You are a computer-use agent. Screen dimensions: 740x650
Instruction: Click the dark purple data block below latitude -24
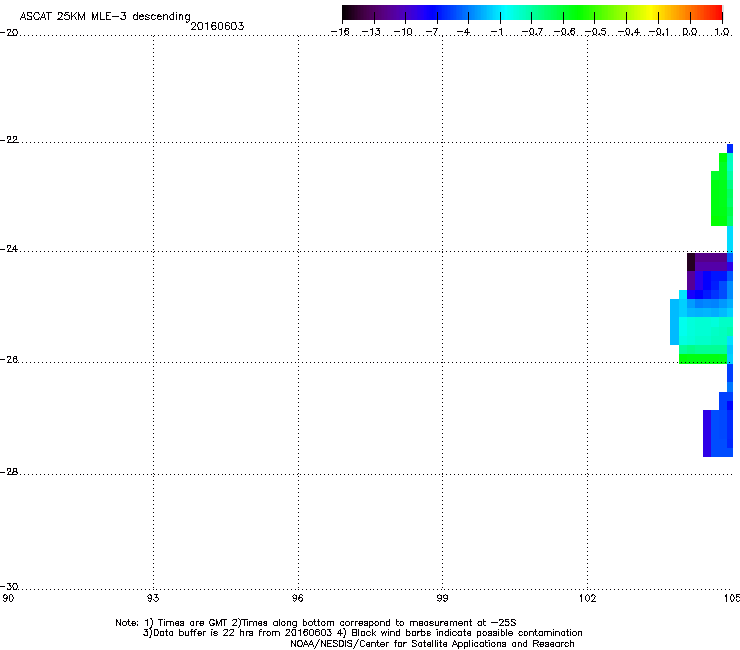711,262
